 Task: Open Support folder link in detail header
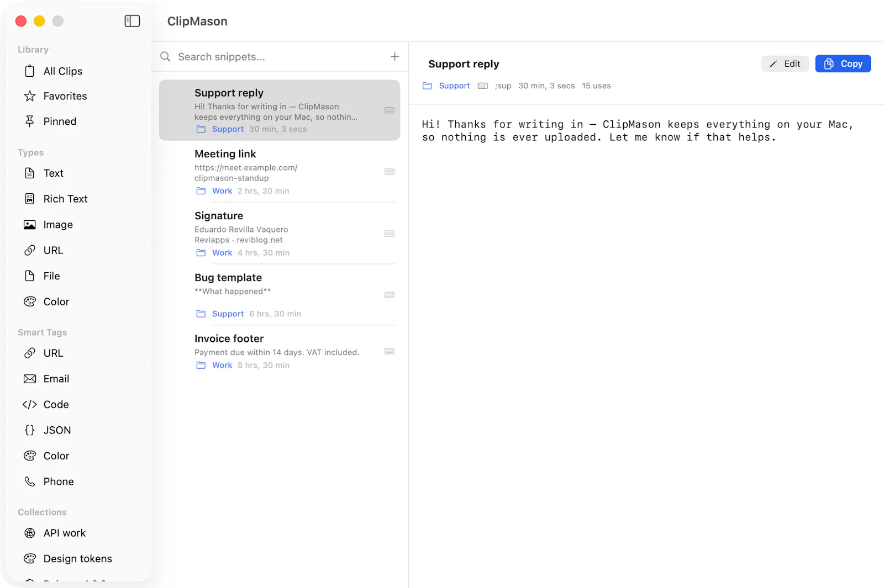point(454,86)
